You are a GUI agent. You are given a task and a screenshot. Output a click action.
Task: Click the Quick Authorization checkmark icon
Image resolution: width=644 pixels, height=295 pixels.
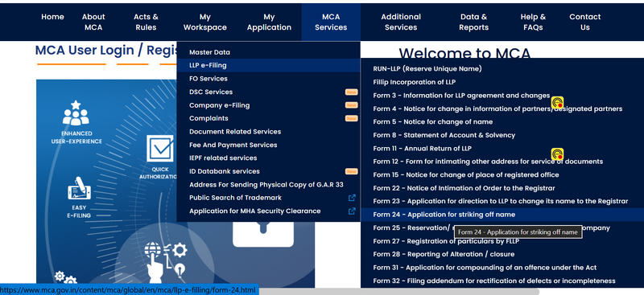[x=159, y=148]
